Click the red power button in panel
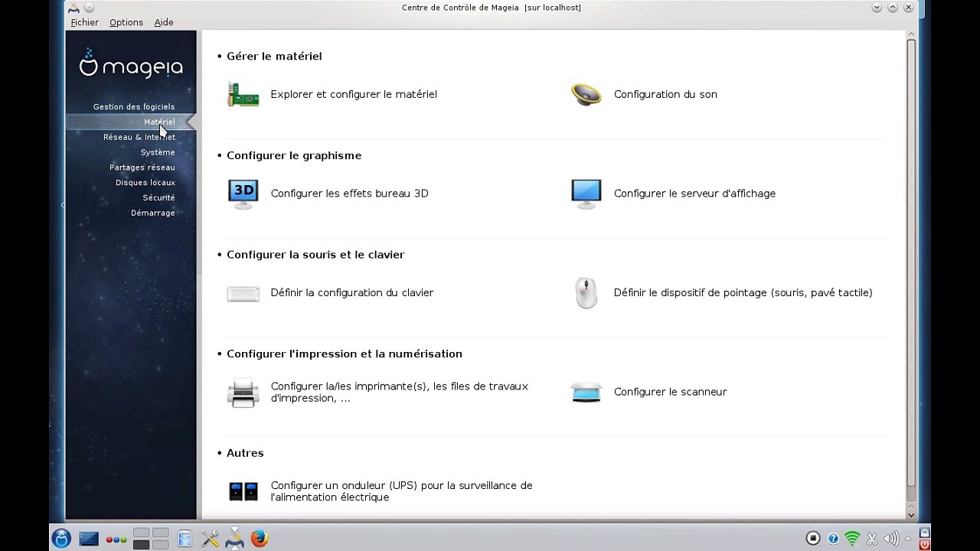This screenshot has width=980, height=551. coord(925,545)
